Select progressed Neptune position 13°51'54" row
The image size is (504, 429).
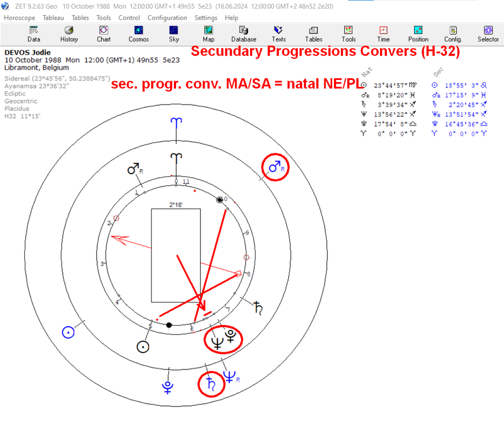(x=459, y=114)
